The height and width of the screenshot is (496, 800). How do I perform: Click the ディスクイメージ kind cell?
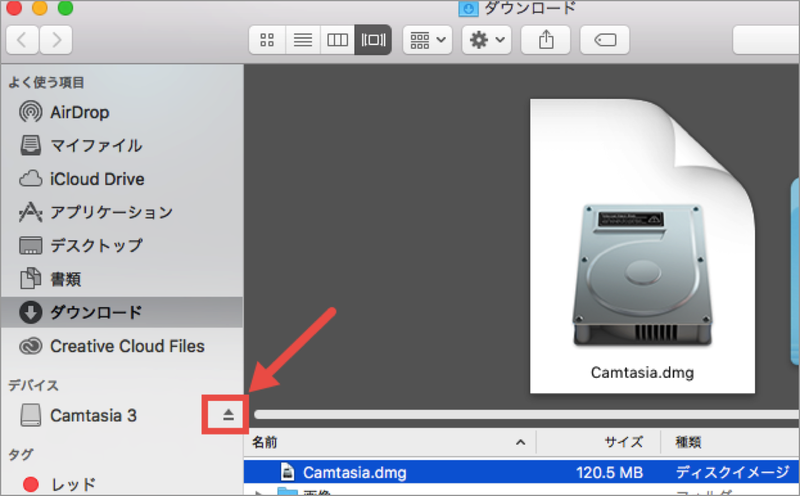[x=732, y=473]
